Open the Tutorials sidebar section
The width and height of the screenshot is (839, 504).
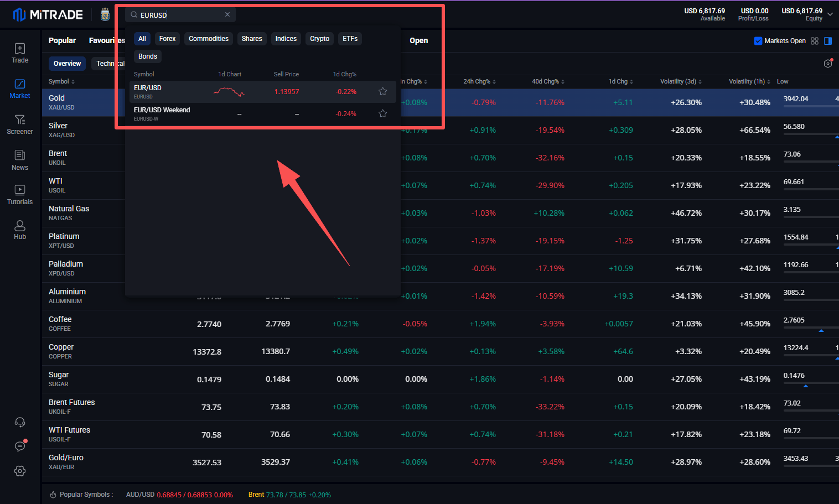(20, 195)
